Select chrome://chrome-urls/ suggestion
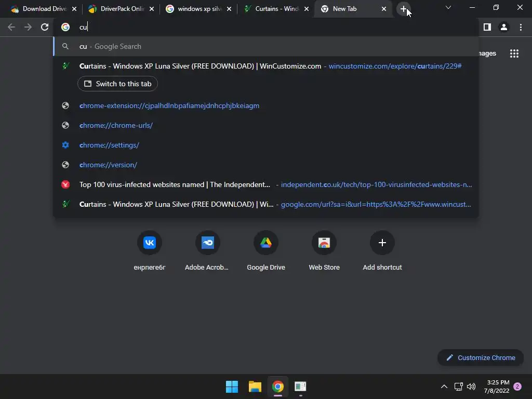This screenshot has height=399, width=532. click(x=266, y=125)
